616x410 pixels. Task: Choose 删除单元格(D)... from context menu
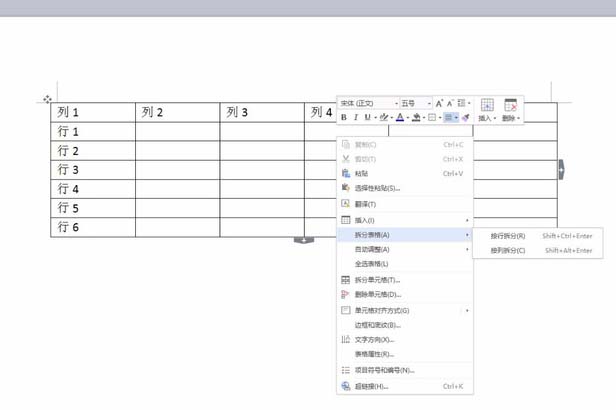click(405, 295)
